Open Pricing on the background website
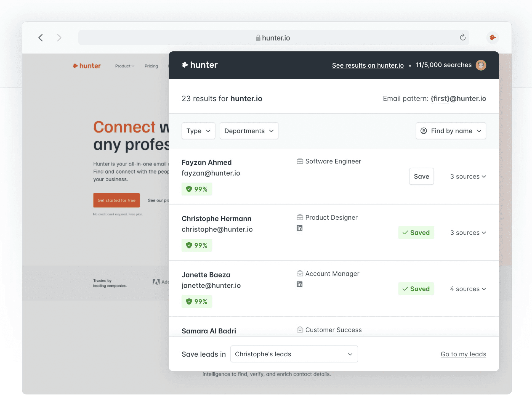This screenshot has height=403, width=532. click(151, 66)
